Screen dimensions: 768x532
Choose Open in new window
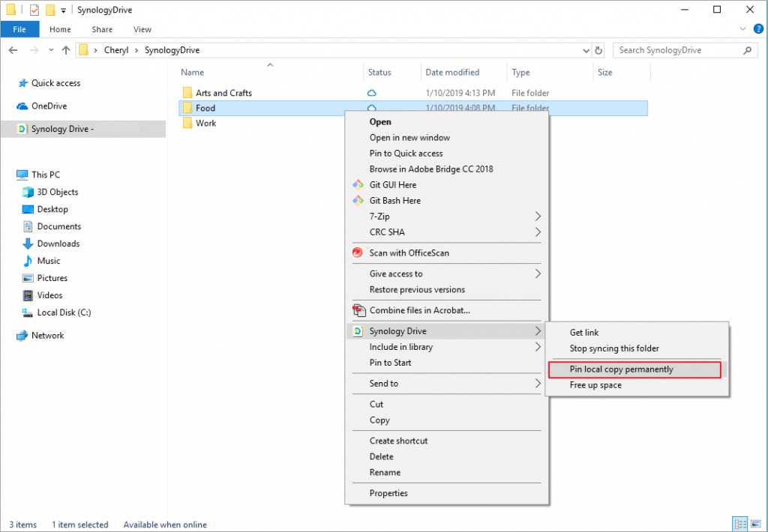click(409, 138)
